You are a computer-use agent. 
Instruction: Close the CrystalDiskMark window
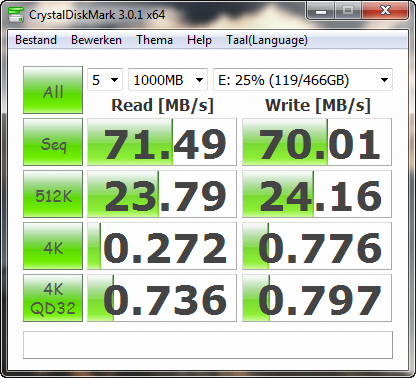pos(385,11)
